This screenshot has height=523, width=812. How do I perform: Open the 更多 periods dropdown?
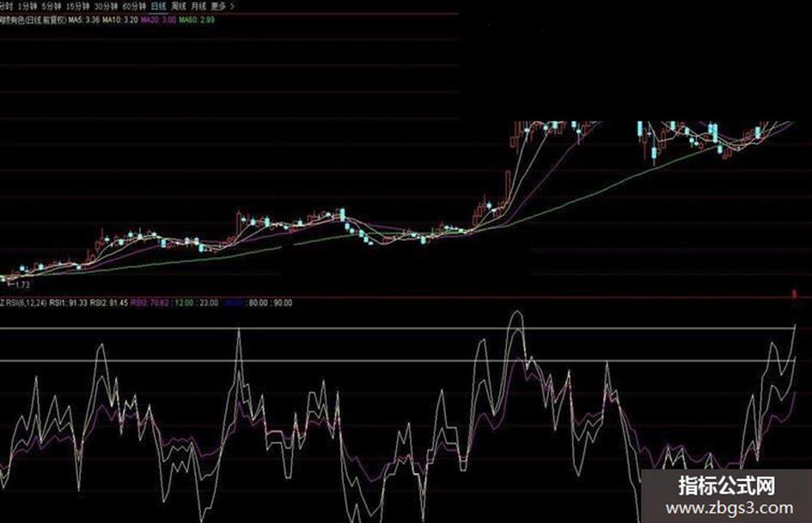point(223,6)
